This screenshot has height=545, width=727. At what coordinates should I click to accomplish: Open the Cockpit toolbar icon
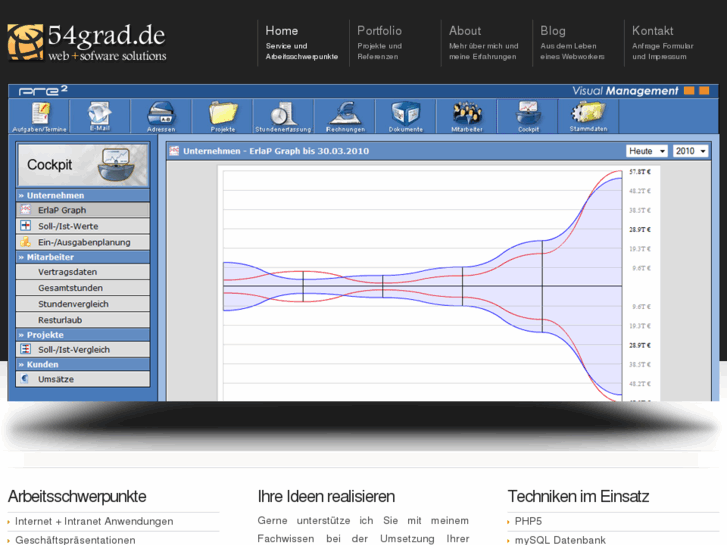(x=528, y=116)
